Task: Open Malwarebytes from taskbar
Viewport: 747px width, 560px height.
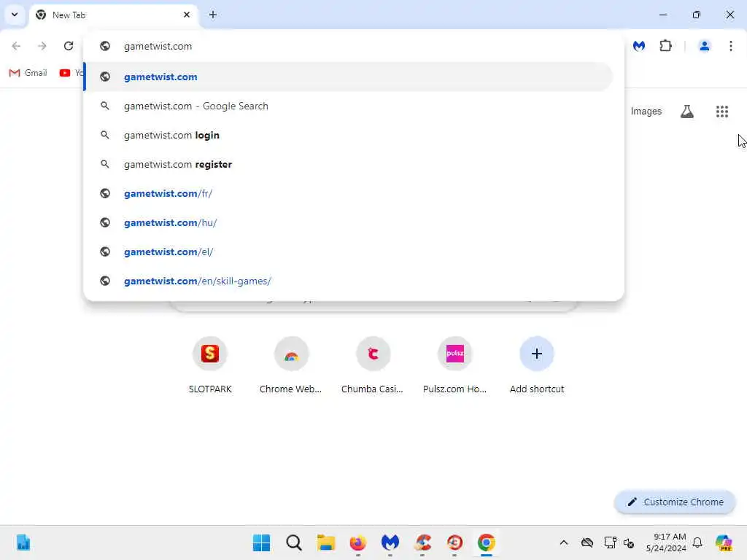Action: tap(390, 542)
